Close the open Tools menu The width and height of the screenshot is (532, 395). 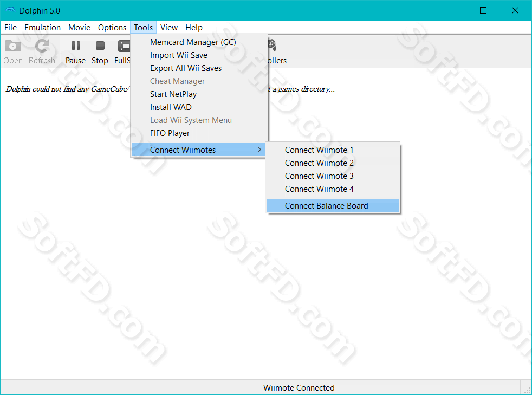143,28
